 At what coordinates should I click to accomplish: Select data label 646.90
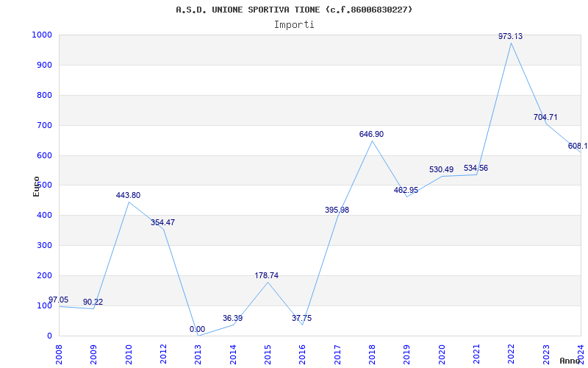(x=372, y=134)
